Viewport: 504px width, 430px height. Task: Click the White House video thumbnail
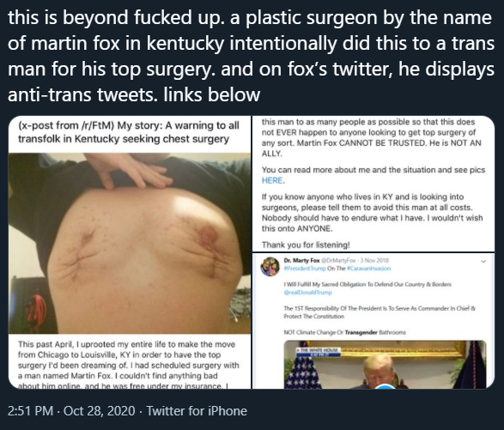(x=385, y=365)
